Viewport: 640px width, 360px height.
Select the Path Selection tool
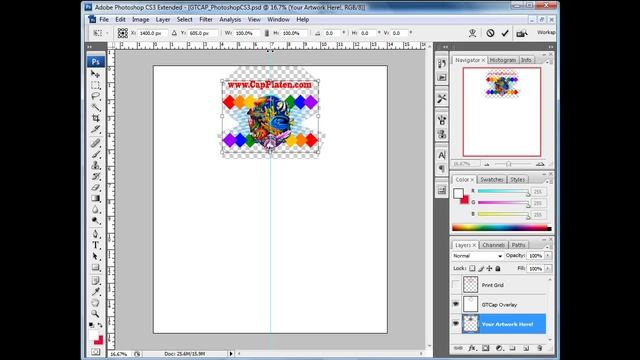pos(96,256)
